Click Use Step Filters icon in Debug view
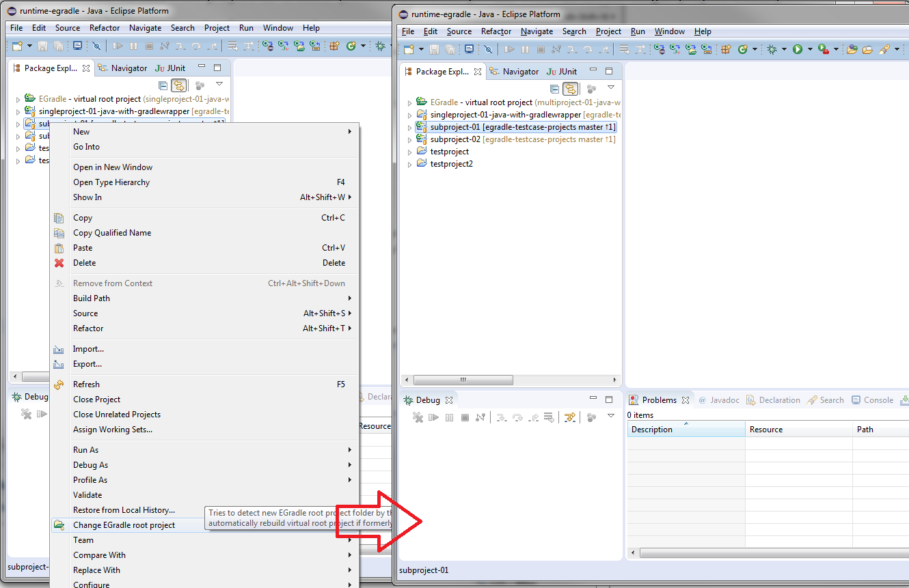The height and width of the screenshot is (588, 909). [x=569, y=417]
